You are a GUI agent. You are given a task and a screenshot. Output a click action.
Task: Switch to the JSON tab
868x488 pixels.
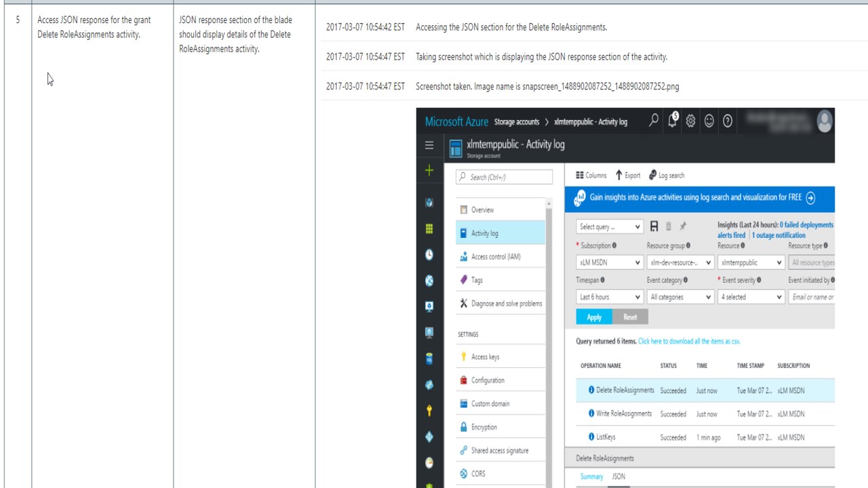pyautogui.click(x=618, y=476)
